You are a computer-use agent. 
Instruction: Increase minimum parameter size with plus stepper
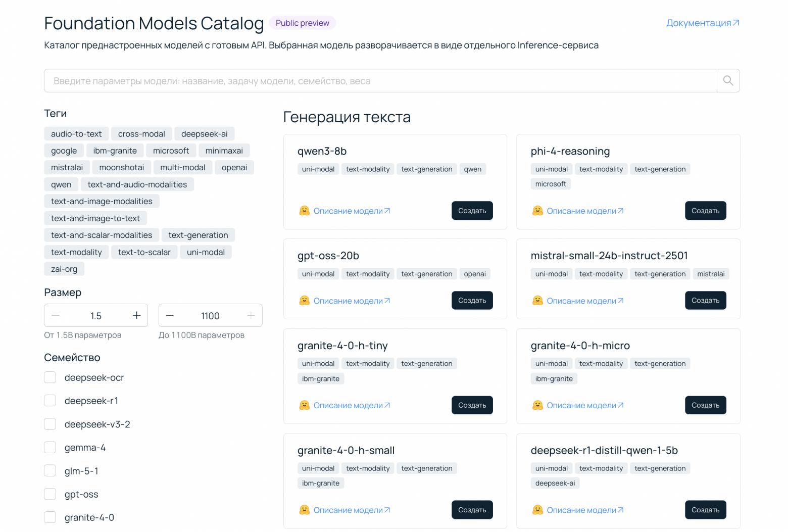tap(136, 315)
